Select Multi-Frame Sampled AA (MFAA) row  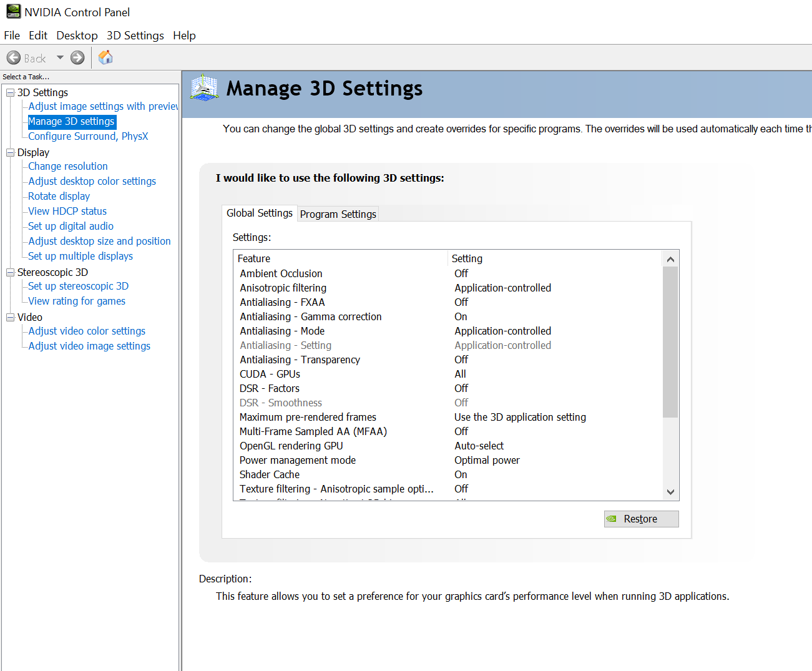[x=448, y=431]
